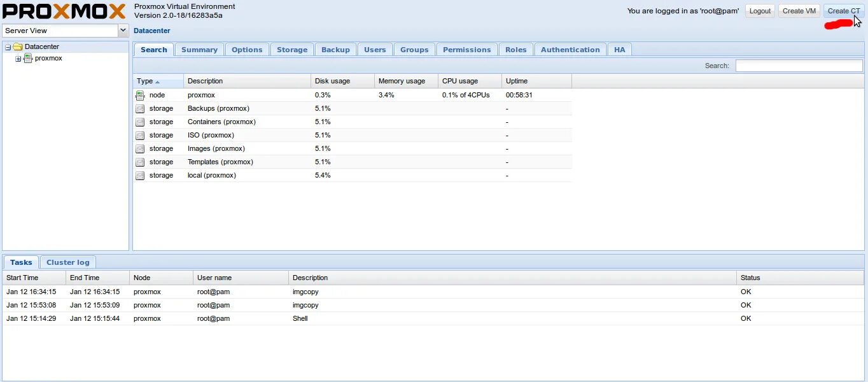Switch to the Search tab
The image size is (868, 382).
pos(154,50)
